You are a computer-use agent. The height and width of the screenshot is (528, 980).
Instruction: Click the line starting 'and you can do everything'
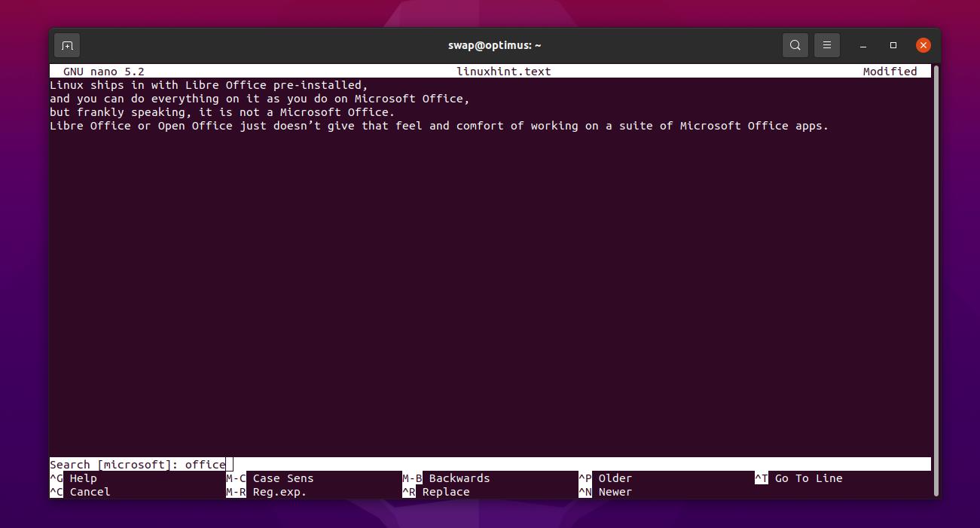click(x=260, y=99)
